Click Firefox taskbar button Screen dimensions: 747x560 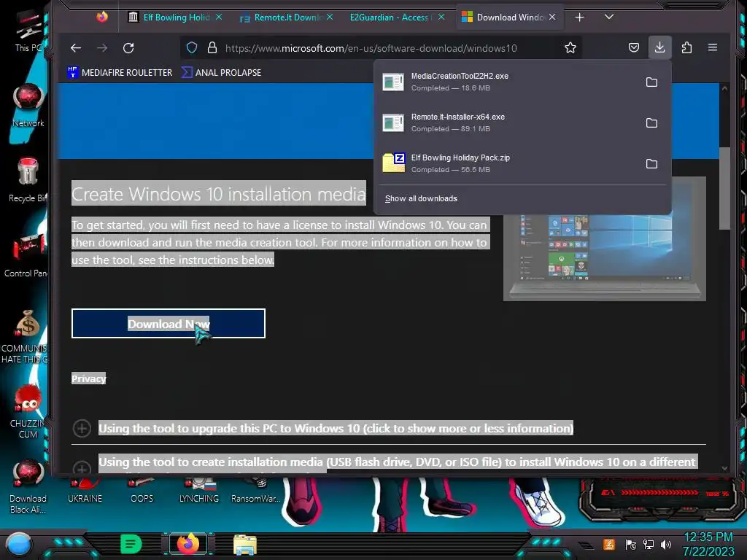coord(188,544)
